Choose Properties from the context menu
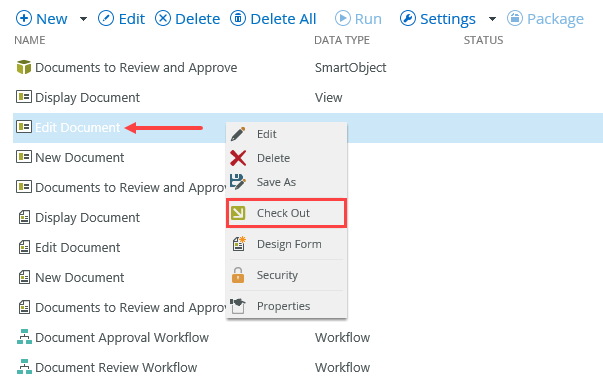This screenshot has height=392, width=603. tap(287, 306)
